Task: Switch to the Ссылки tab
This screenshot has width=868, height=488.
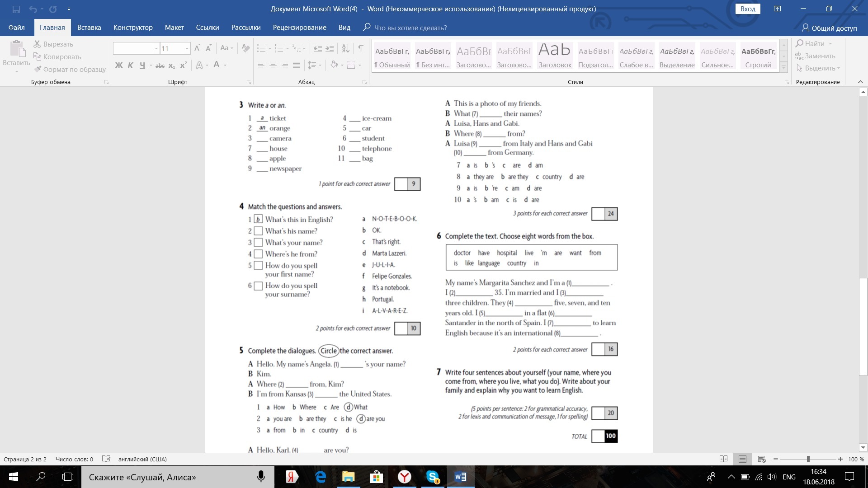Action: pos(208,28)
